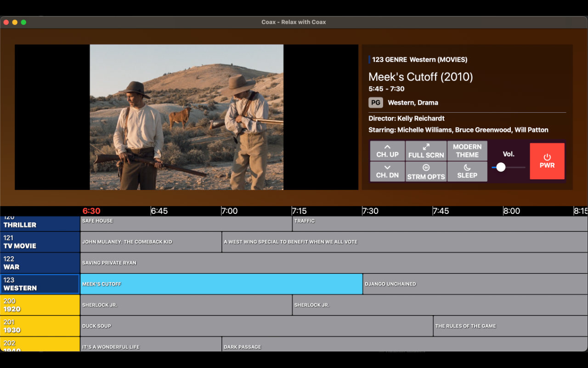The image size is (588, 368).
Task: Click the 123 GENRE Western (MOVIES) label
Action: pyautogui.click(x=419, y=59)
